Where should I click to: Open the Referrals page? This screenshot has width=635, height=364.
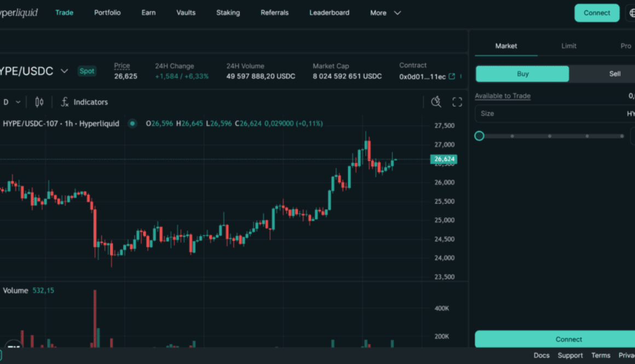(275, 13)
